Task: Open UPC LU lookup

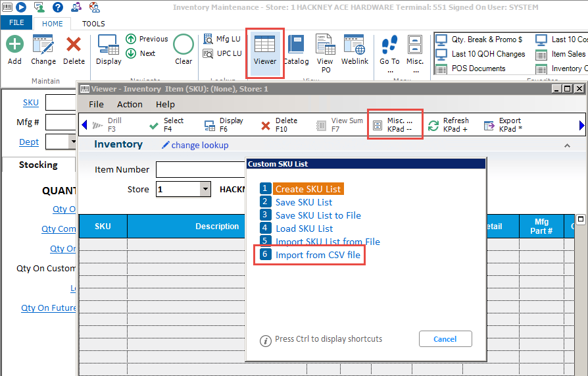Action: (222, 53)
